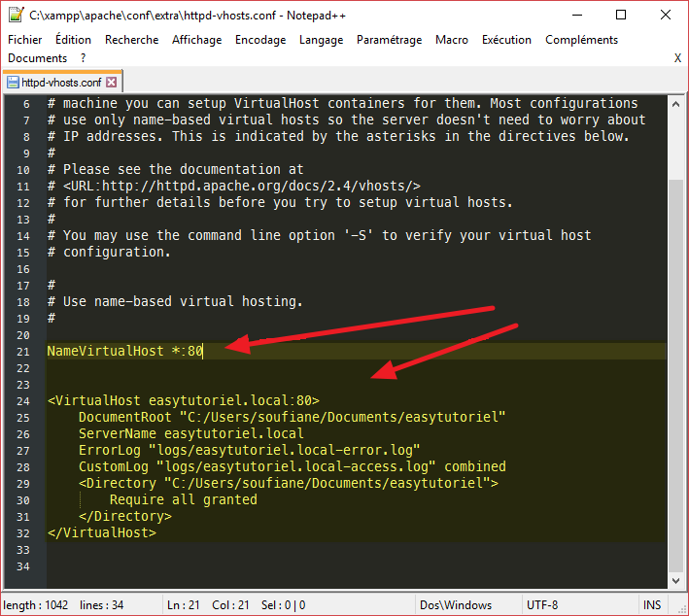Screen dimensions: 689x616
Task: Click '# Please see the documentation at' line
Action: [x=175, y=170]
